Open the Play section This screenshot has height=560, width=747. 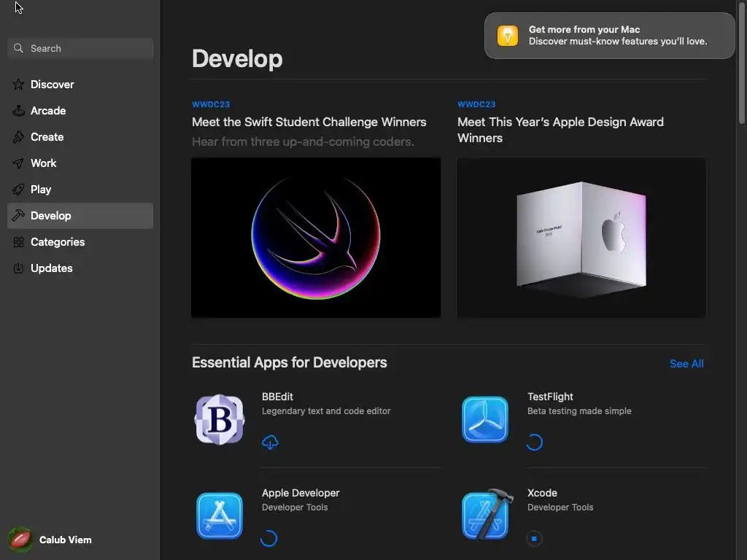coord(80,190)
